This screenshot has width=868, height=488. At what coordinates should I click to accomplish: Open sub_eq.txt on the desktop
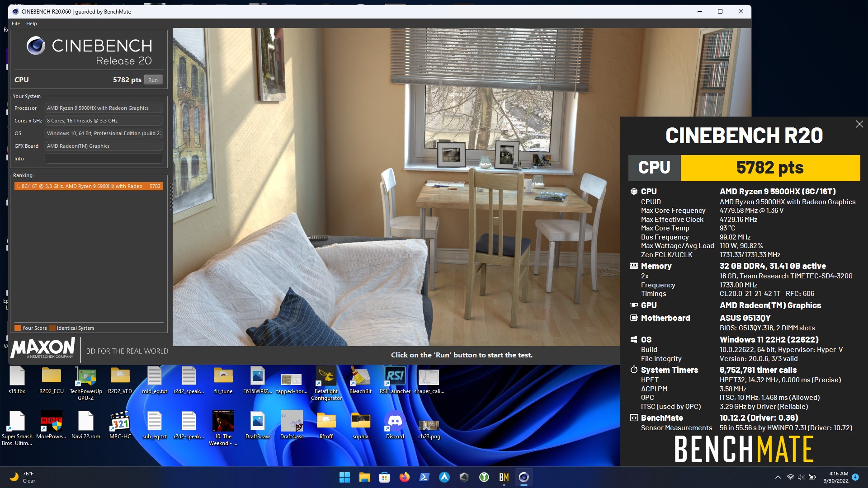[155, 425]
